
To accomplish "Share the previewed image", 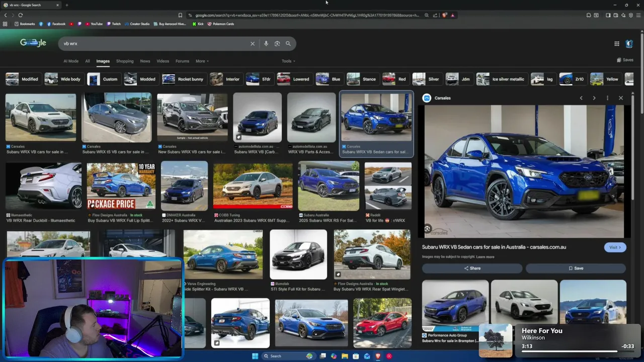I will pyautogui.click(x=472, y=268).
